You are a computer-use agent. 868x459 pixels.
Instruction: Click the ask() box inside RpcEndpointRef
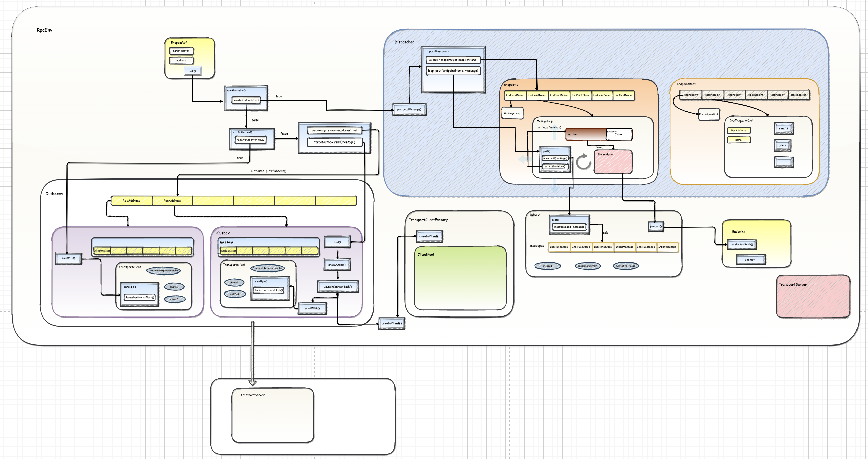point(782,146)
